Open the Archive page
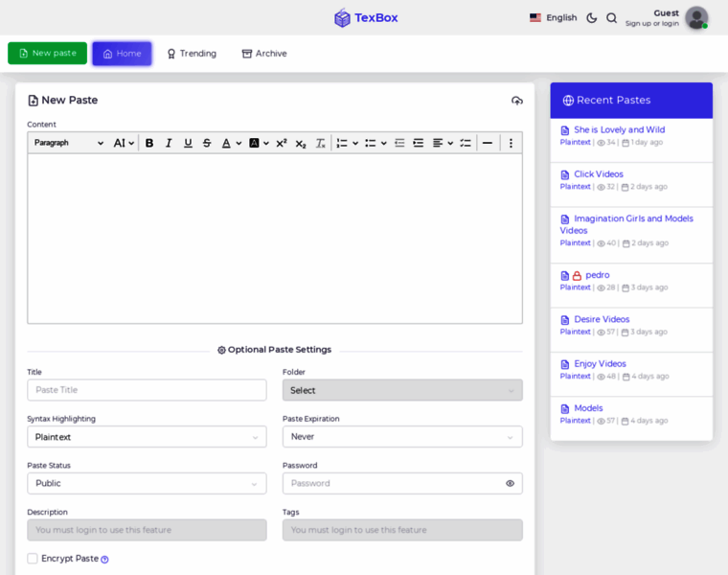This screenshot has width=728, height=575. click(264, 54)
